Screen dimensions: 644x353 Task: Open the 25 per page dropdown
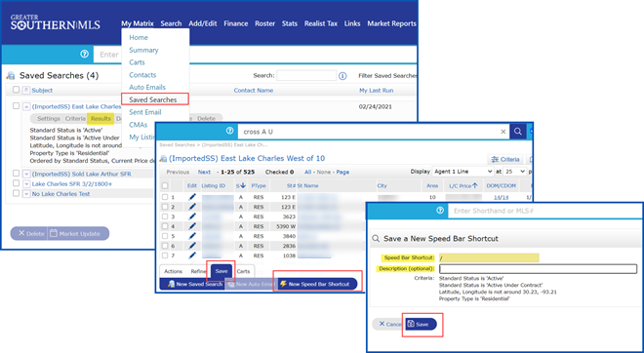tap(515, 172)
